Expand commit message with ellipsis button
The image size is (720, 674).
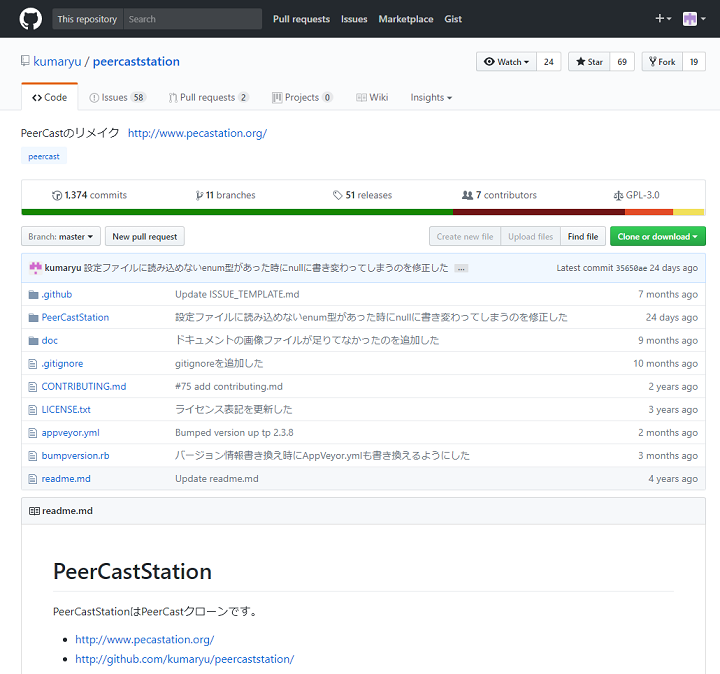pos(461,269)
